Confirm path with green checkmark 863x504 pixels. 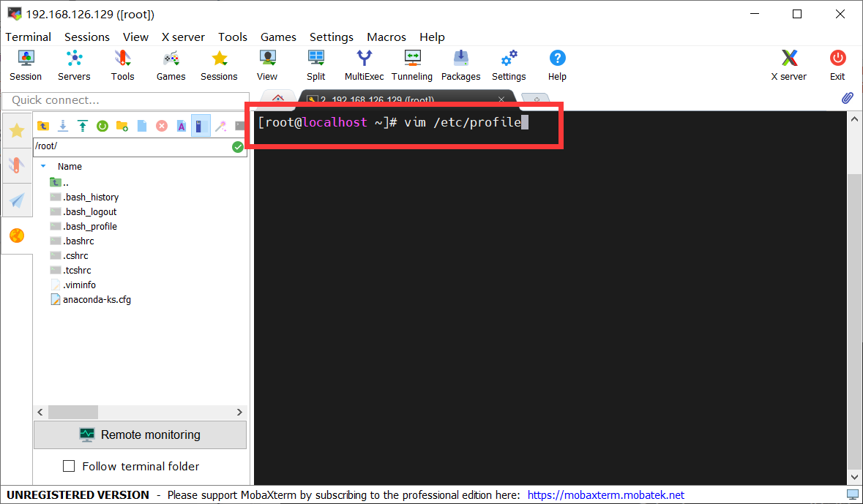238,147
